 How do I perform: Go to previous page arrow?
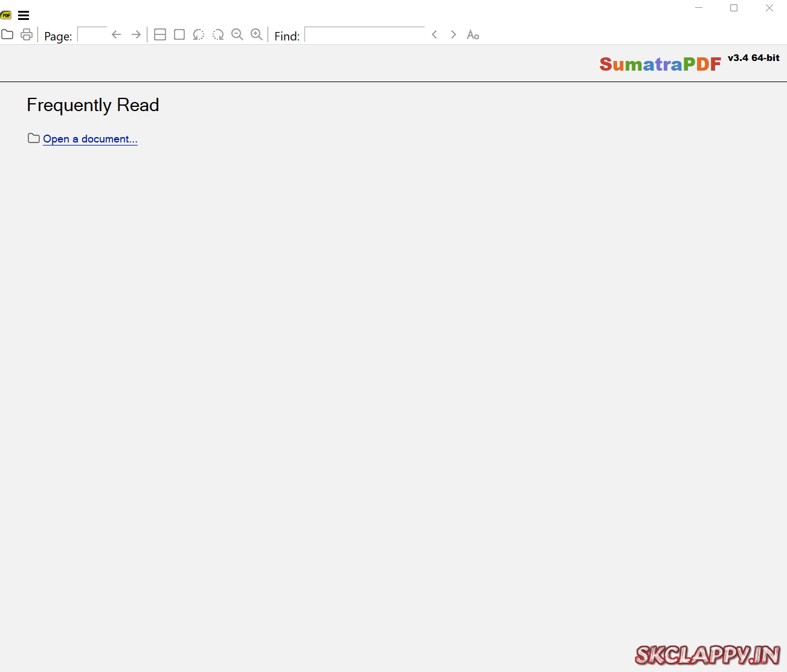pos(117,34)
